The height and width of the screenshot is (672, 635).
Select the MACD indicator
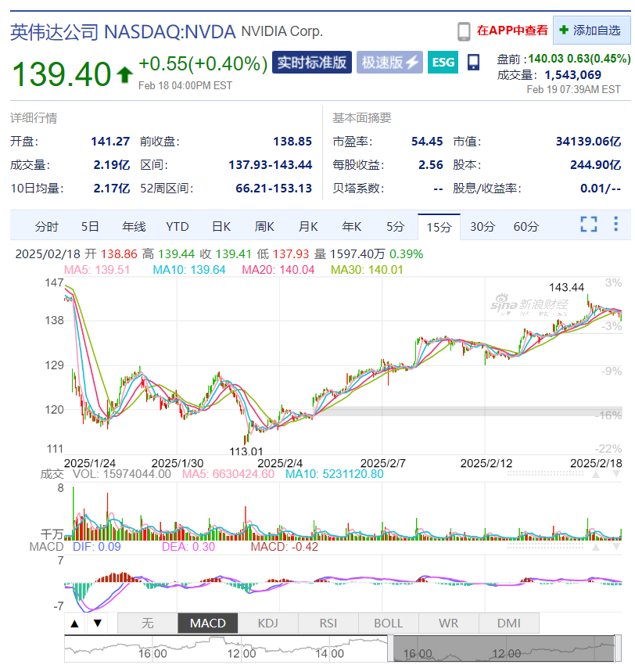pos(208,623)
